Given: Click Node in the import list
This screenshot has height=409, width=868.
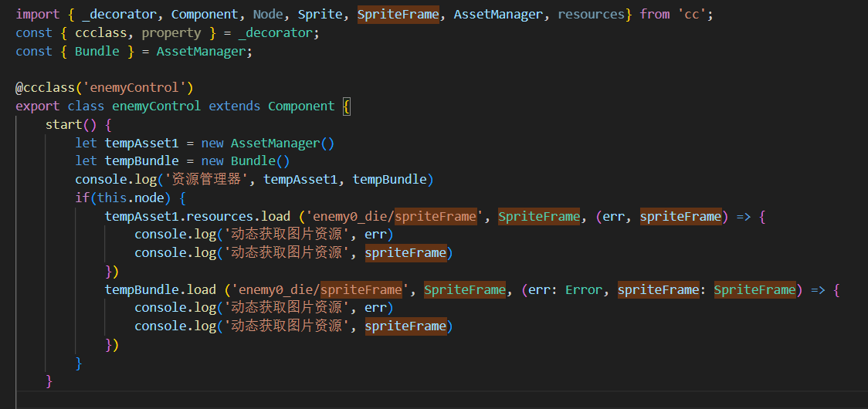Looking at the screenshot, I should tap(268, 14).
